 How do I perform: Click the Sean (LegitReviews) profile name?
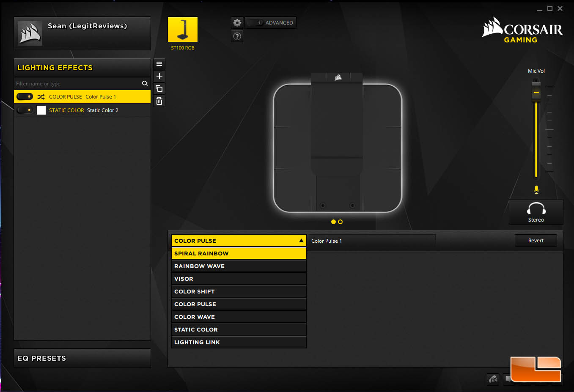tap(87, 26)
